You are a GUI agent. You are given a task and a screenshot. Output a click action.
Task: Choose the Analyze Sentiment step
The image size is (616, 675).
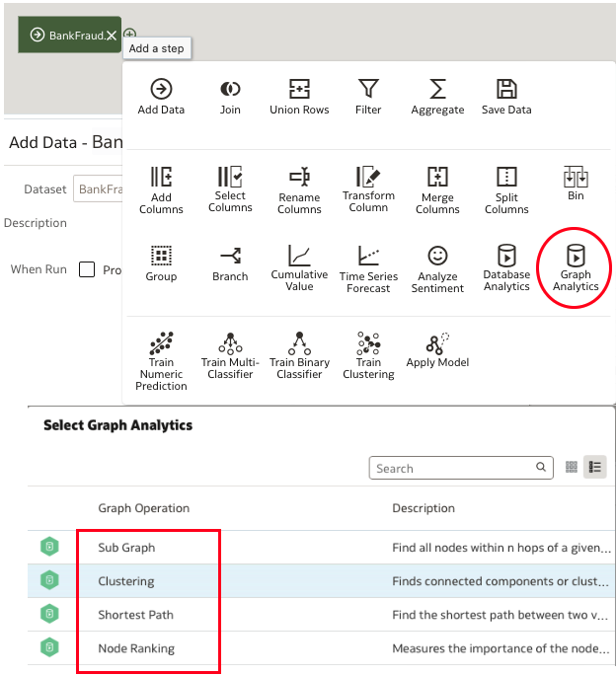437,257
